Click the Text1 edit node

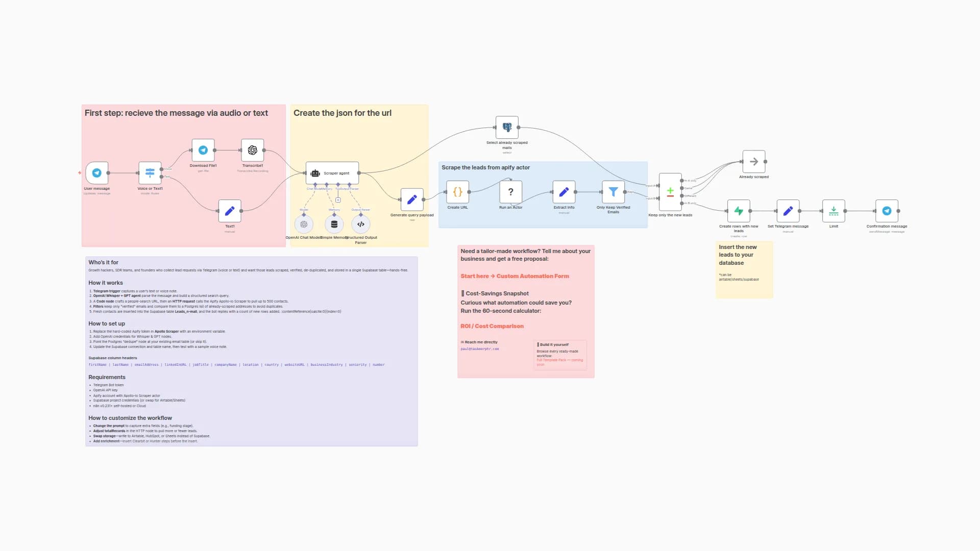tap(230, 211)
